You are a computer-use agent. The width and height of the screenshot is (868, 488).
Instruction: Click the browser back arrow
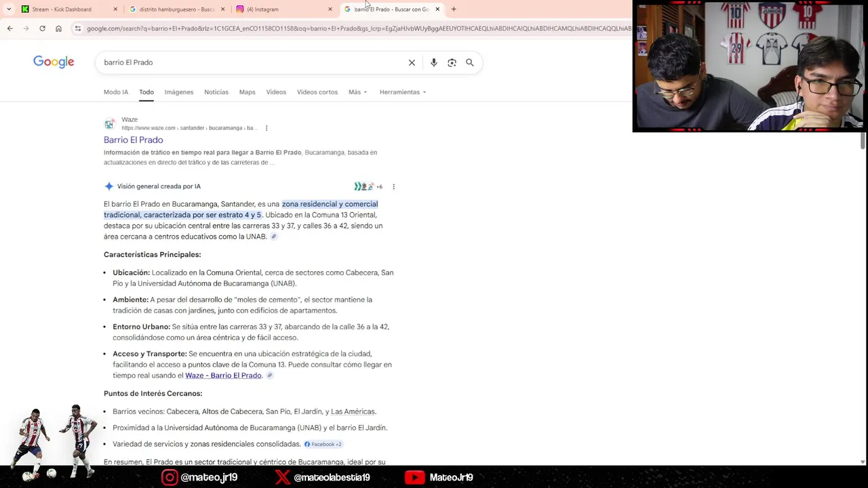pos(9,28)
